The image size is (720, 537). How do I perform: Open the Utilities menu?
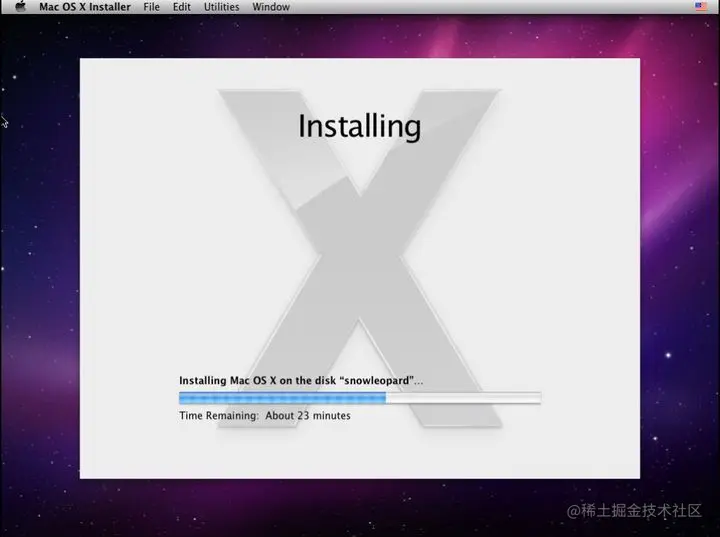(x=222, y=7)
